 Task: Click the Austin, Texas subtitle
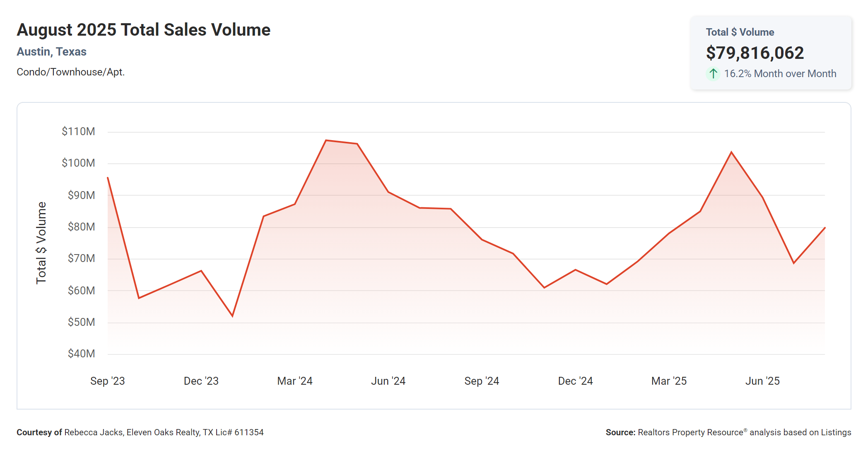tap(51, 52)
